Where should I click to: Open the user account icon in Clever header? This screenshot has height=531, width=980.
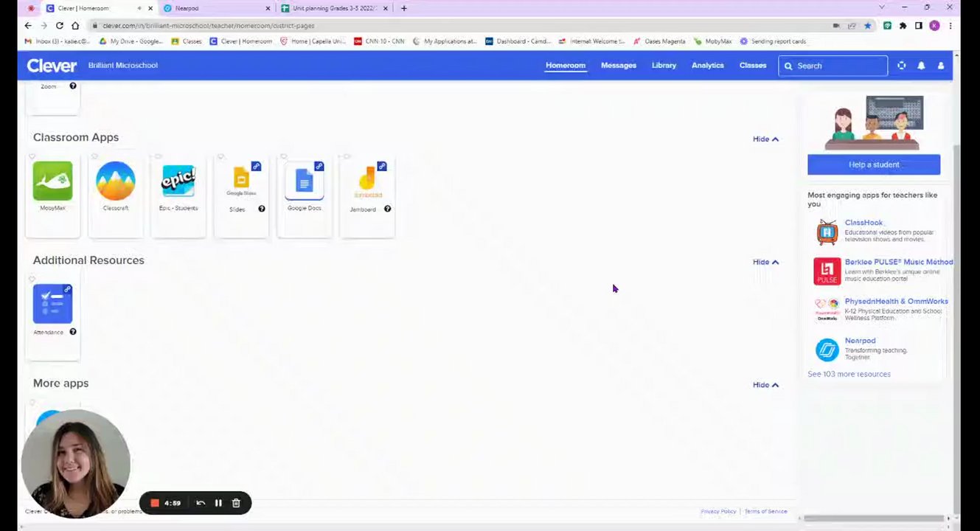tap(941, 66)
